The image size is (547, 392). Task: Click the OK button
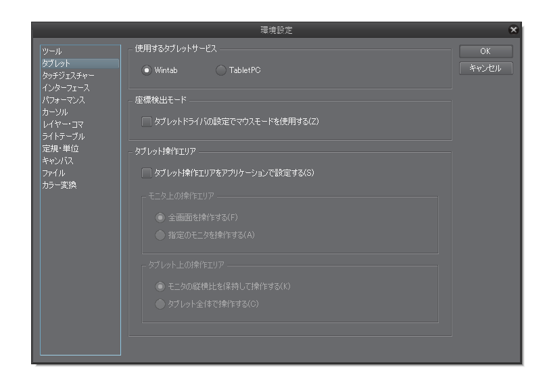485,52
